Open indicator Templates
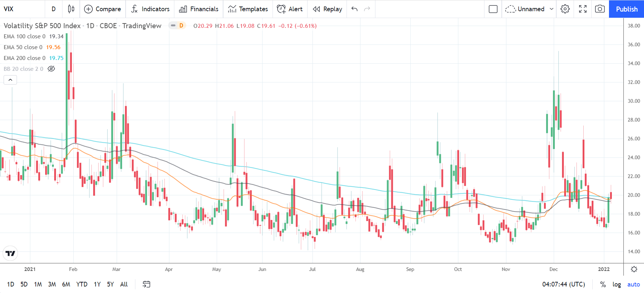Viewport: 644px width, 293px height. (248, 9)
